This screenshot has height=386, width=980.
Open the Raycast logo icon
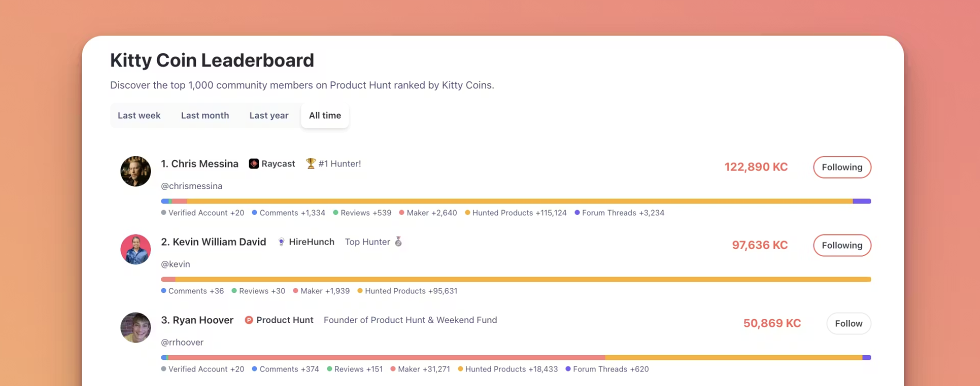tap(253, 164)
